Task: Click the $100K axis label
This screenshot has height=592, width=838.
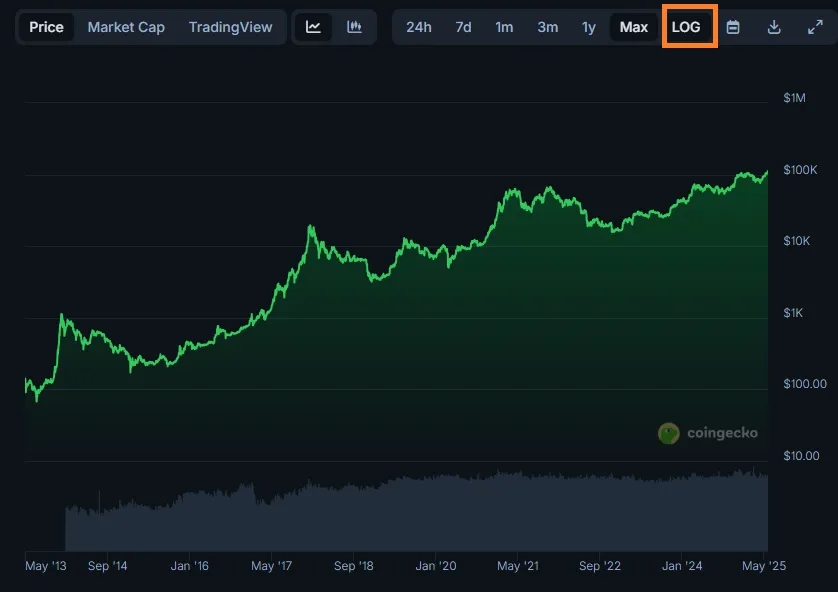Action: (800, 169)
